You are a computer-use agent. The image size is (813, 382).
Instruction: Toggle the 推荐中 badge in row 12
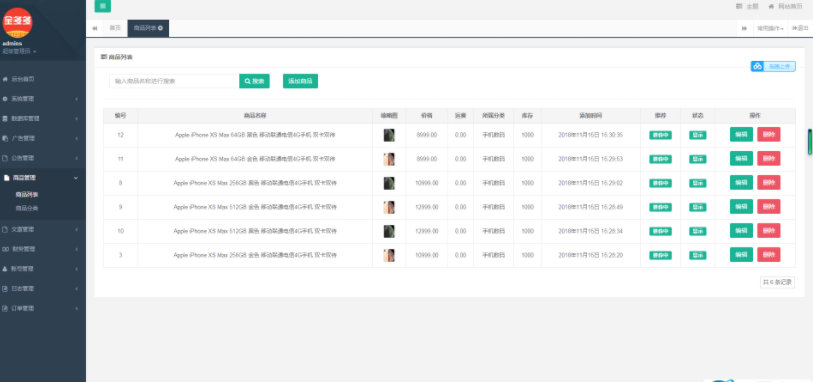click(660, 135)
